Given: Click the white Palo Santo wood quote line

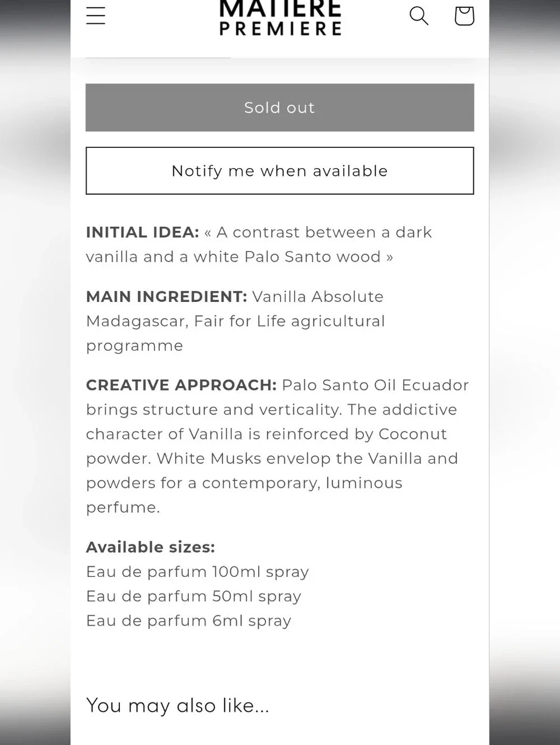Looking at the screenshot, I should (240, 257).
